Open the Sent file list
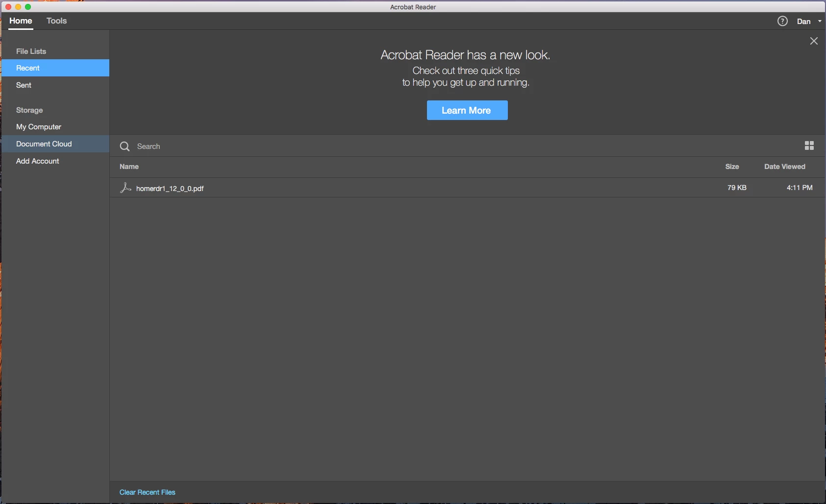Screen dimensions: 826x504 click(55, 85)
